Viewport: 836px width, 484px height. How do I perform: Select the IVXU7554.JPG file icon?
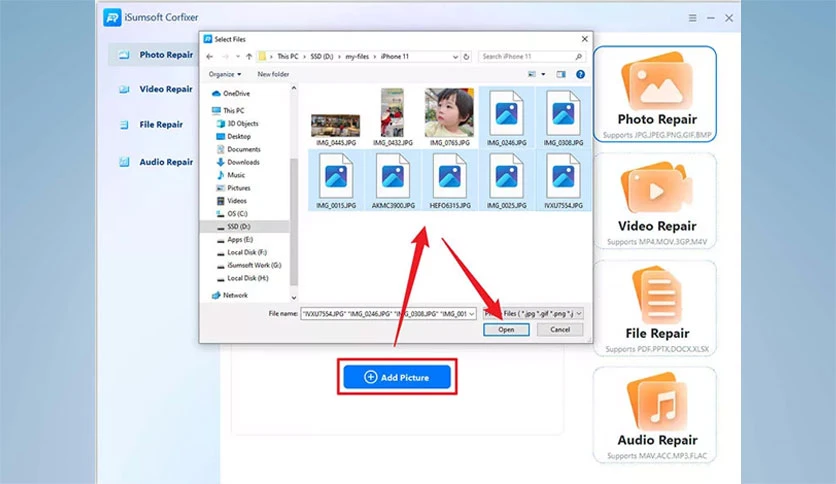tap(563, 176)
